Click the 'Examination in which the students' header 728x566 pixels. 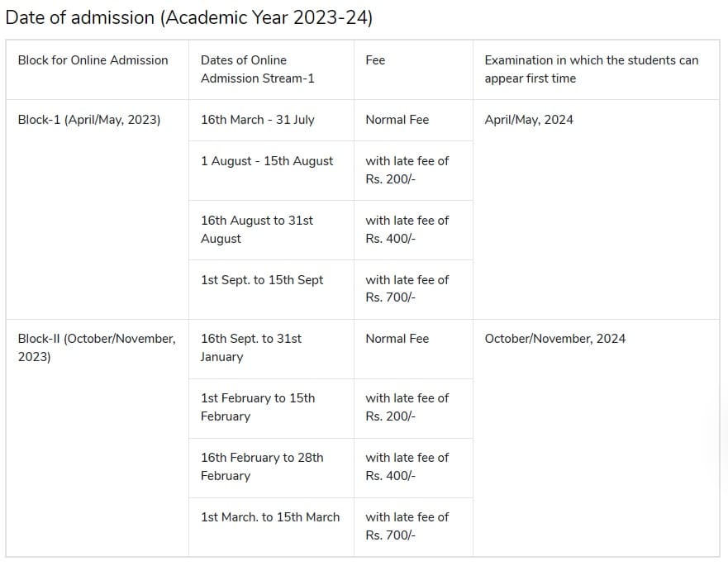coord(591,69)
